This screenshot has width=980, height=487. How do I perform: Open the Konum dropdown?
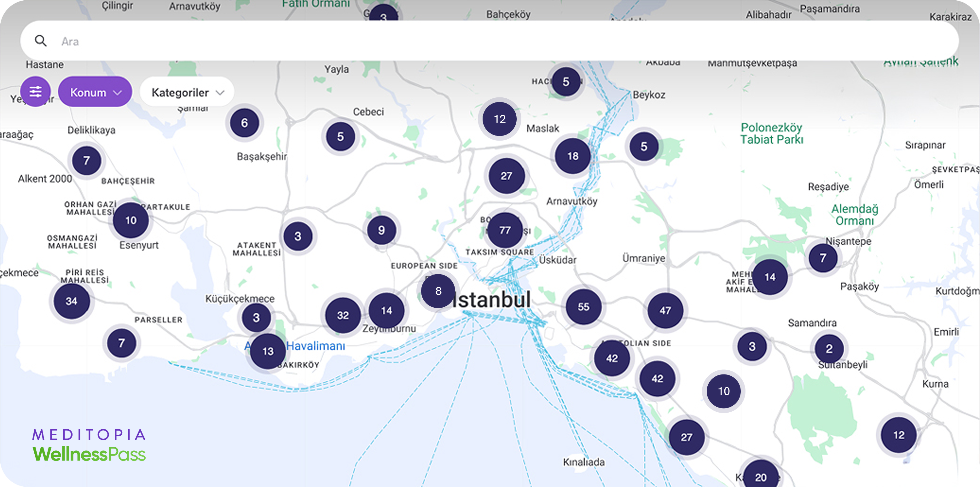click(x=95, y=92)
